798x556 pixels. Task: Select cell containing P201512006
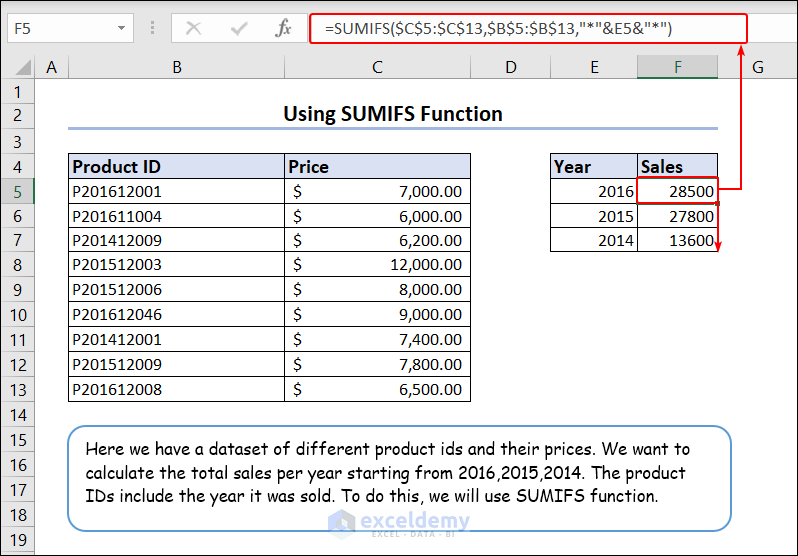click(177, 290)
